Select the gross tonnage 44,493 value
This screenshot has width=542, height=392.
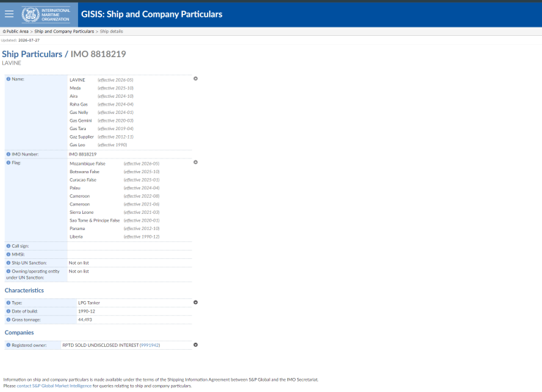coord(85,320)
